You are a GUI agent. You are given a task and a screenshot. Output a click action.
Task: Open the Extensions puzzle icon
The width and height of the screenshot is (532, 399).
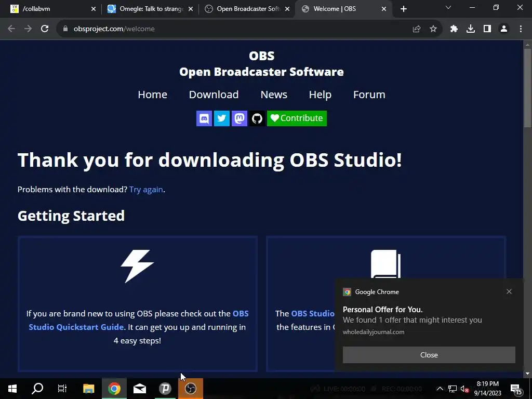click(454, 29)
